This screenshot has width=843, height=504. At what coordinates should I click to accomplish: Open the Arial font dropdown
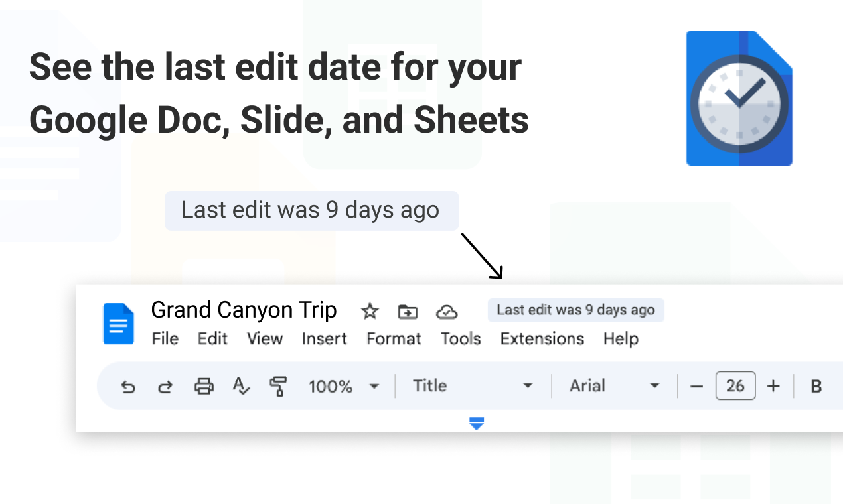pos(615,386)
